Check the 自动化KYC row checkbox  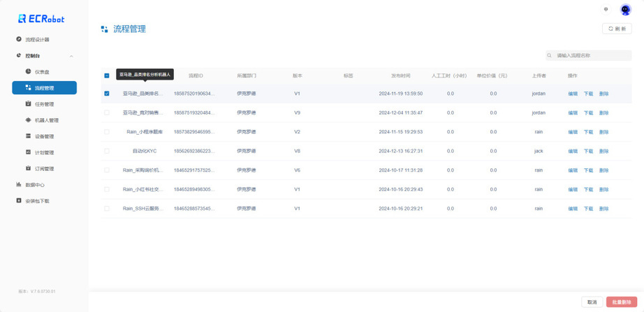pos(107,151)
